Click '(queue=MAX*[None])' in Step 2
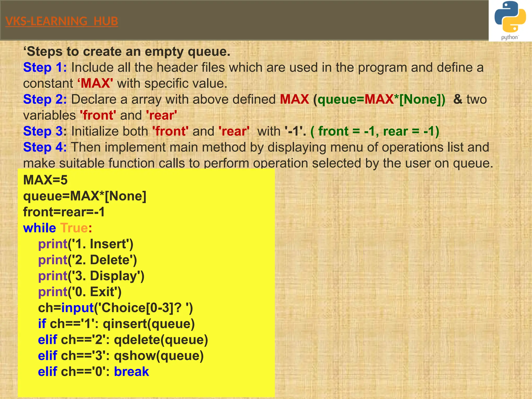Viewport: 532px width, 399px height. click(x=379, y=99)
